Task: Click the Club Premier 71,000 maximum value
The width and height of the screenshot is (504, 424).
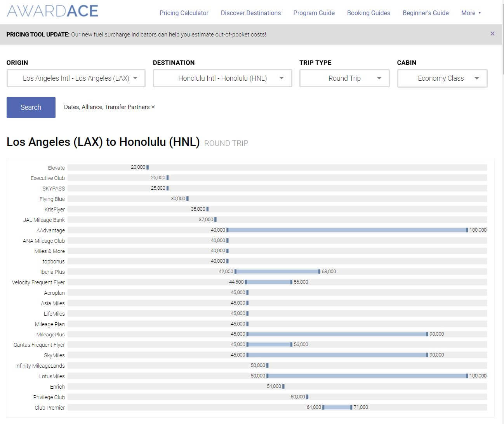Action: [x=361, y=407]
